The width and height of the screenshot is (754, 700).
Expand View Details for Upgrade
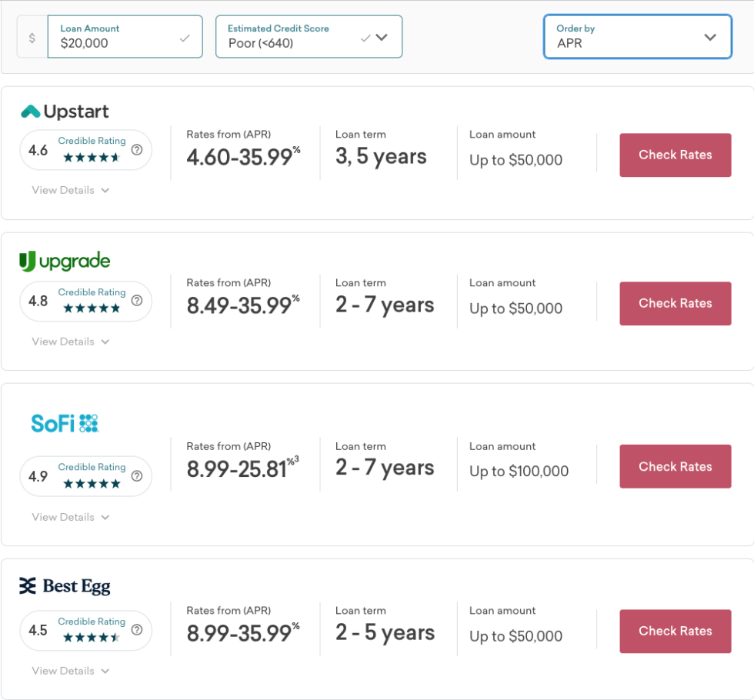pos(70,342)
